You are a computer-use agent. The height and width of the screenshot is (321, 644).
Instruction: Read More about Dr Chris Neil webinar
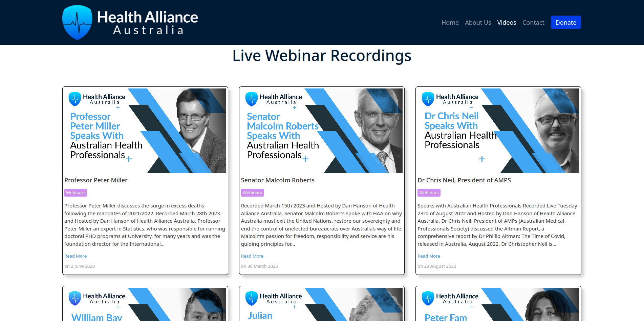429,256
